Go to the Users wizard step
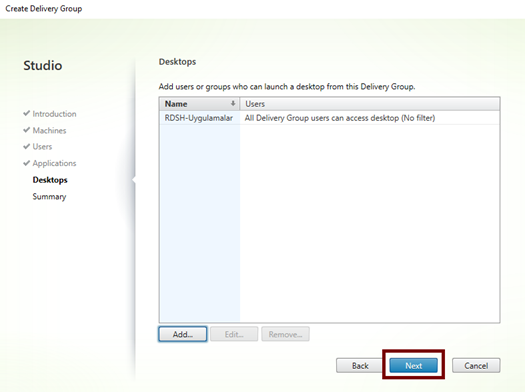Screen dimensions: 525x392 [x=42, y=147]
